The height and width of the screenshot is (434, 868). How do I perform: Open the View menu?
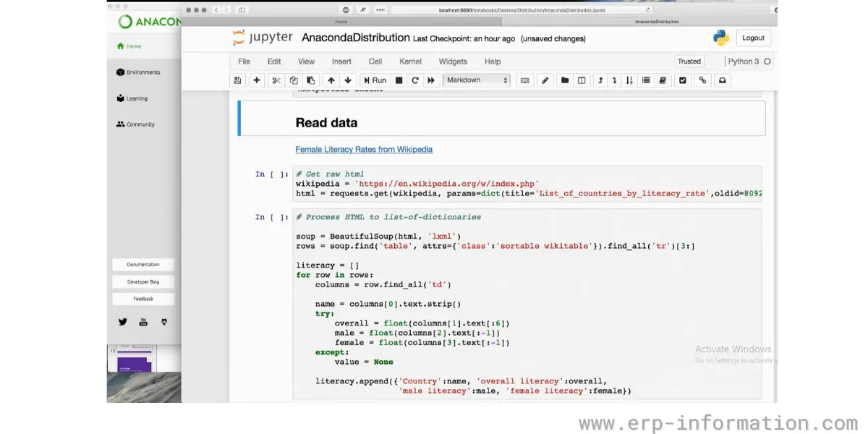306,61
